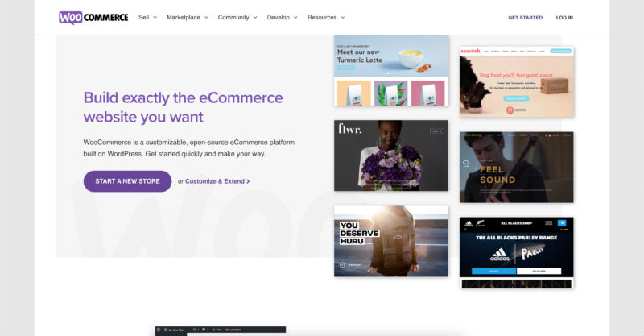Open the You Deserve Huru thumbnail
Screen dimensions: 644x336
[x=391, y=241]
